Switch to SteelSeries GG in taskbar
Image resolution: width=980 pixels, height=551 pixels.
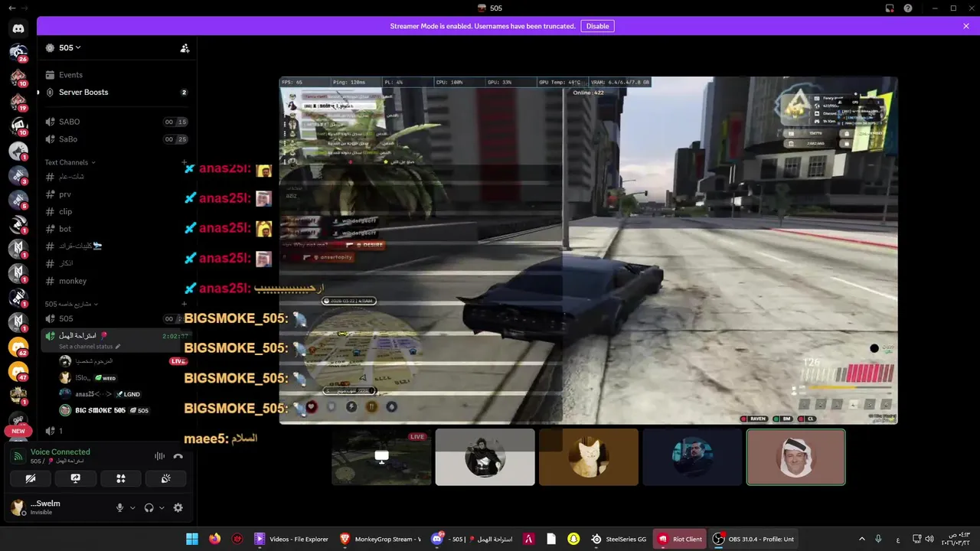tap(619, 539)
